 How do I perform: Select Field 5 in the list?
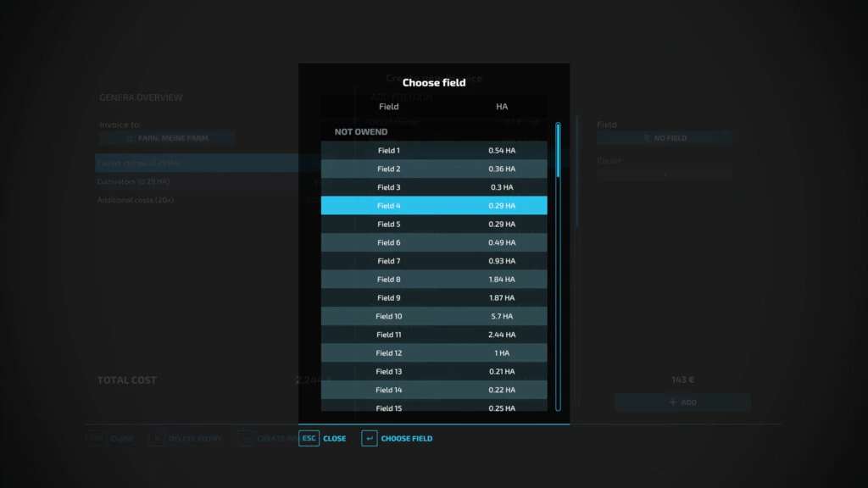pos(434,225)
